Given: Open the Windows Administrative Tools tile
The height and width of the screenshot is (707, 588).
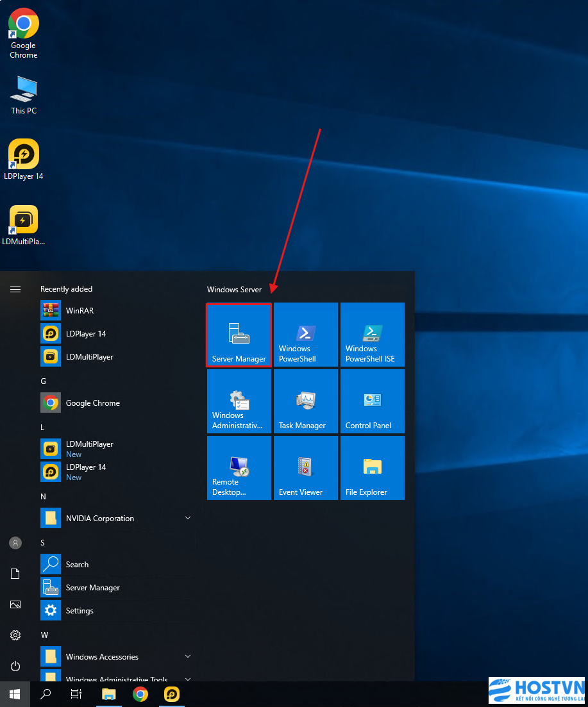Looking at the screenshot, I should (239, 401).
